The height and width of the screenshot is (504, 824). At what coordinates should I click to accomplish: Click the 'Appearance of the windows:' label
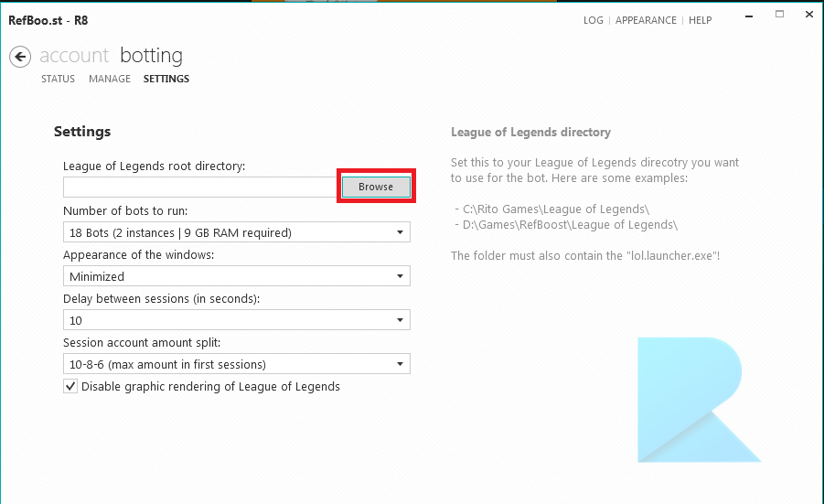pyautogui.click(x=139, y=255)
